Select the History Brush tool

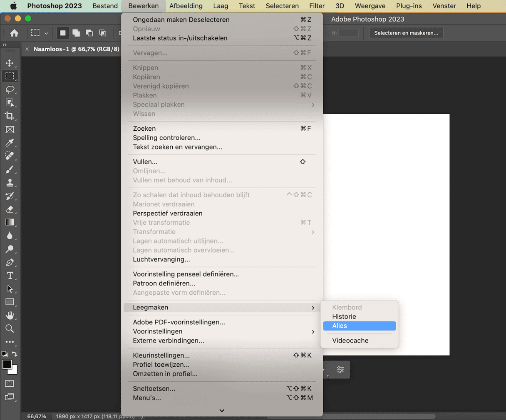10,196
